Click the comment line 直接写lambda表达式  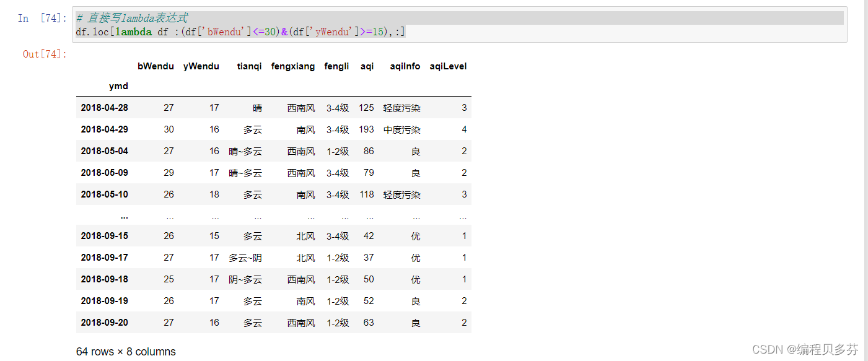tap(131, 18)
